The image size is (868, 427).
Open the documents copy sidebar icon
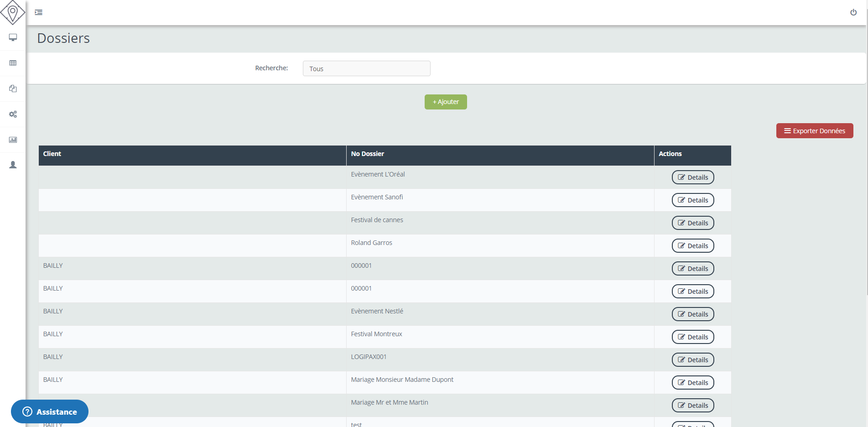tap(13, 89)
